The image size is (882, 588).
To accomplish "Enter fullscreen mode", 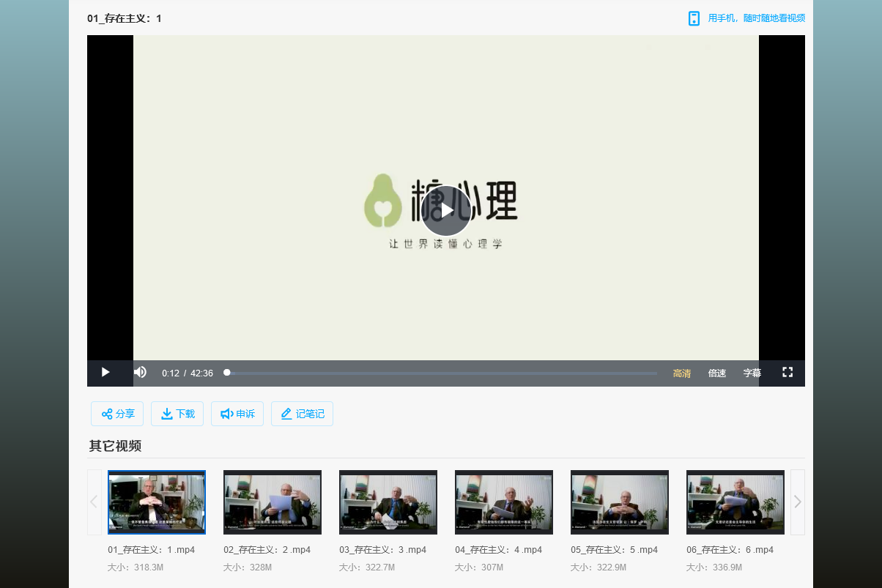I will [x=787, y=373].
